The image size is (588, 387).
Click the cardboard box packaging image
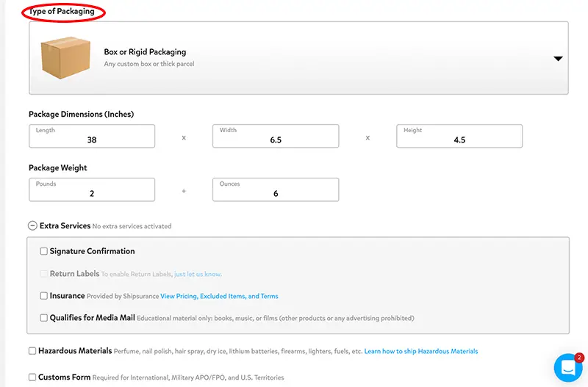tap(65, 57)
